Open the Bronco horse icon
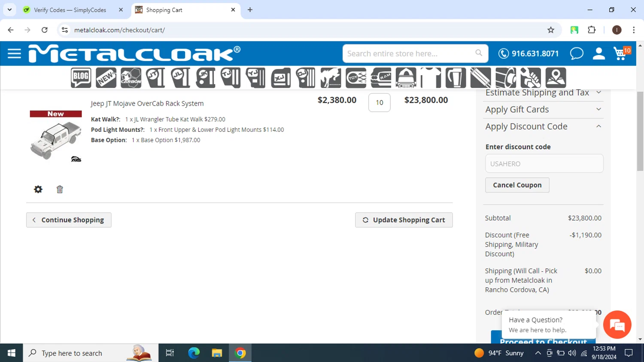The height and width of the screenshot is (362, 644). (x=331, y=78)
